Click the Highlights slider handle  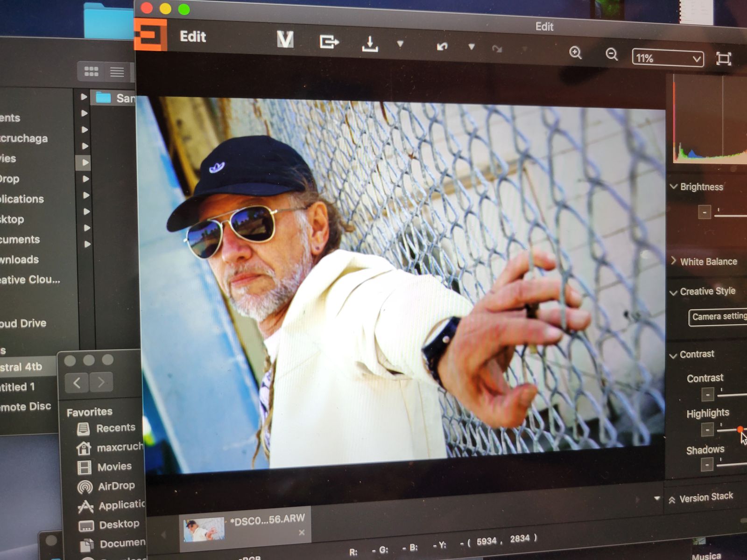(x=740, y=429)
